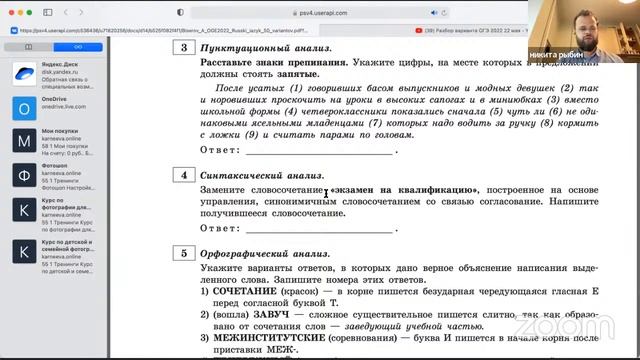Open Курс по фотографии reading list entry
The image size is (640, 360).
[54, 215]
